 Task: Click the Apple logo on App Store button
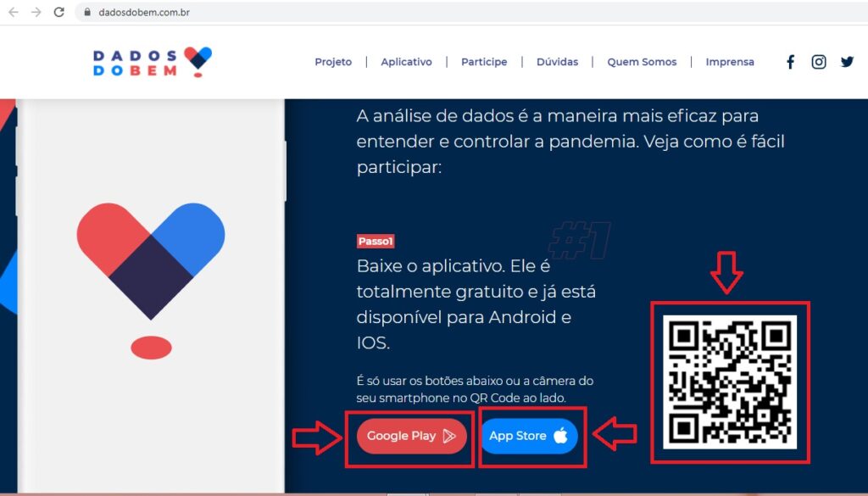pos(560,436)
